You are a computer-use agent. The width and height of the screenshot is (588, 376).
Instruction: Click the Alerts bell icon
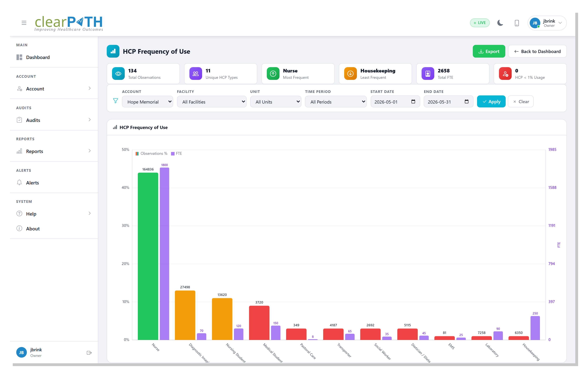click(x=19, y=182)
